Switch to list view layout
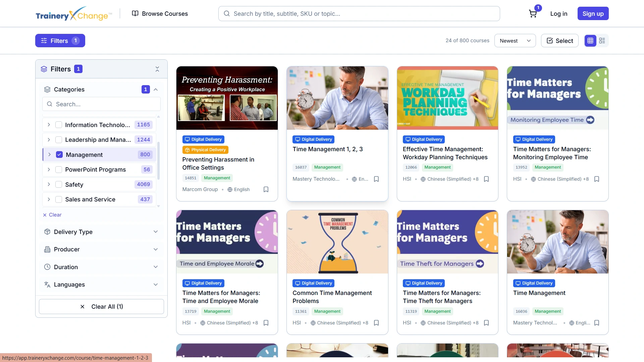Viewport: 644px width, 362px height. [x=602, y=41]
